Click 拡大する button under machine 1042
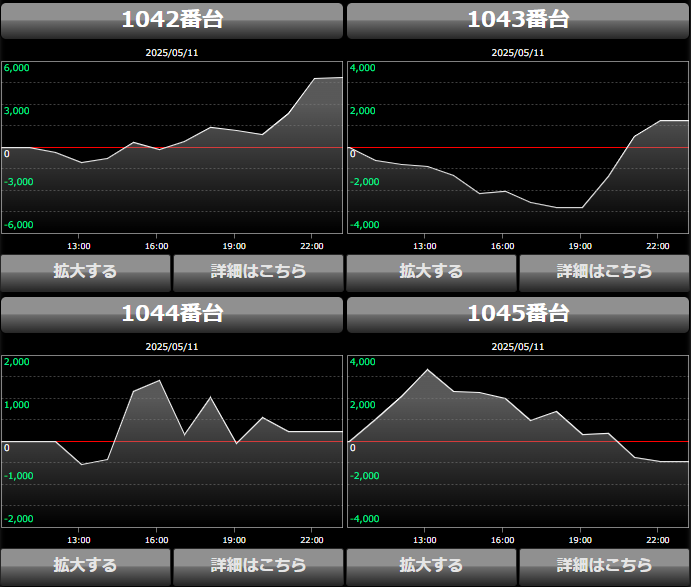This screenshot has width=691, height=587. pos(85,273)
